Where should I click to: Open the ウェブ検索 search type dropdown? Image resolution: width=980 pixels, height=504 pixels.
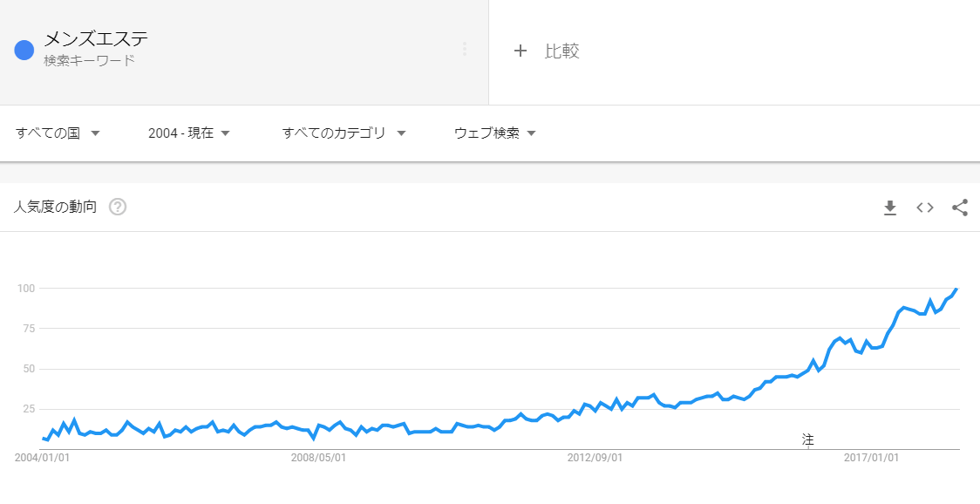(x=495, y=133)
